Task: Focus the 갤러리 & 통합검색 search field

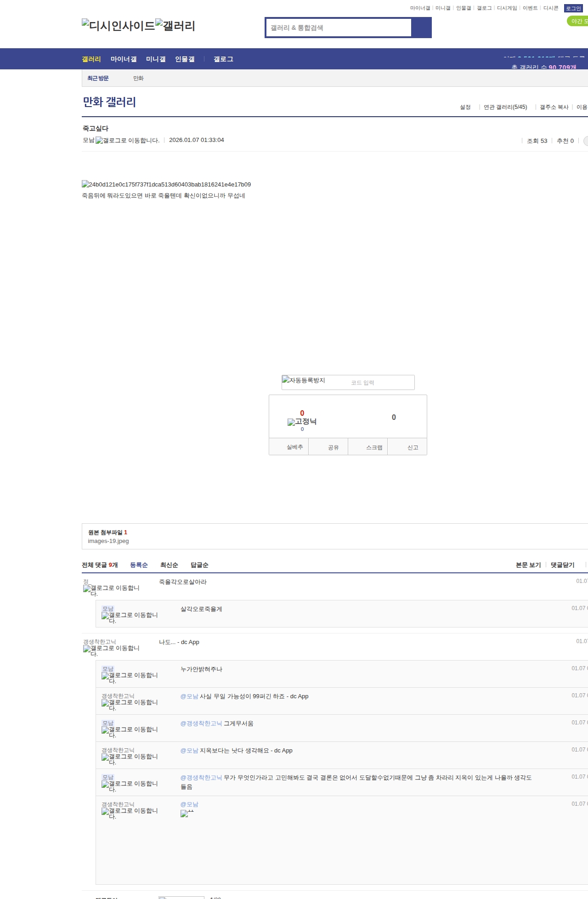Action: click(339, 28)
